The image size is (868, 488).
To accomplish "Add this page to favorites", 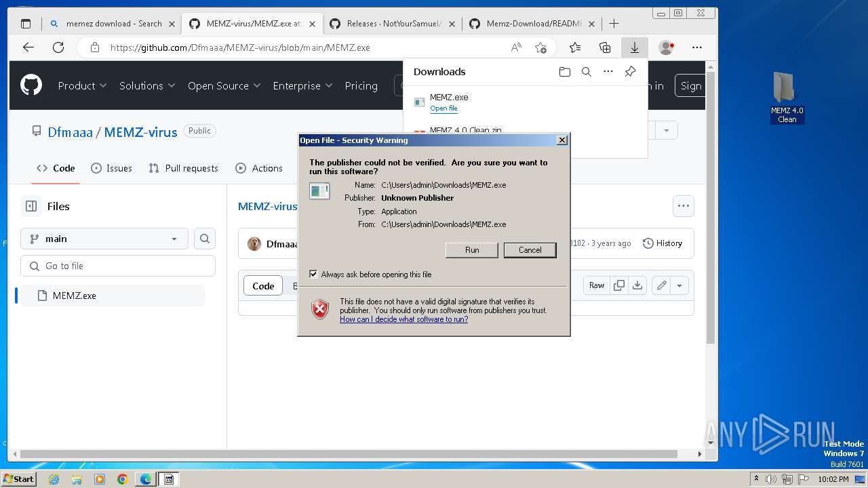I will click(x=540, y=47).
